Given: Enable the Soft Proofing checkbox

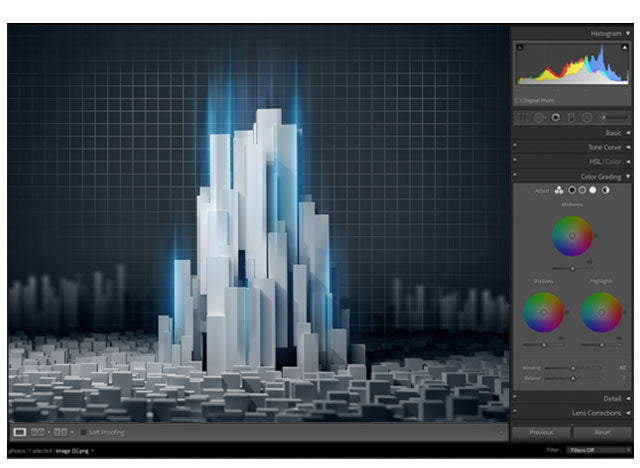Looking at the screenshot, I should [x=83, y=432].
